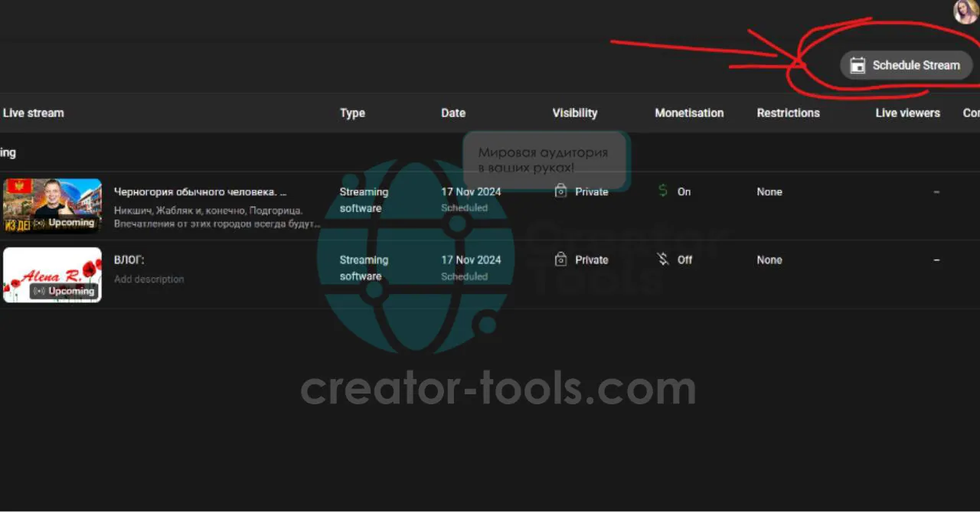Click the calendar icon in Schedule Stream
The image size is (980, 513).
click(857, 65)
